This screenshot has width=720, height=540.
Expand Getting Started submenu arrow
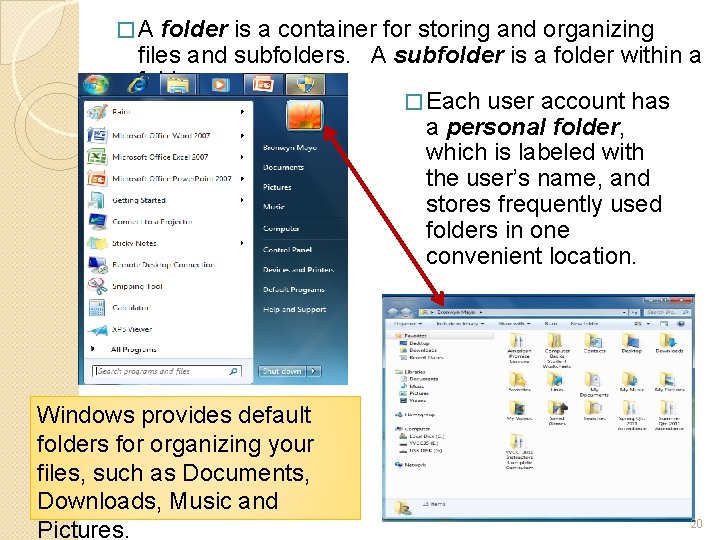[x=242, y=200]
